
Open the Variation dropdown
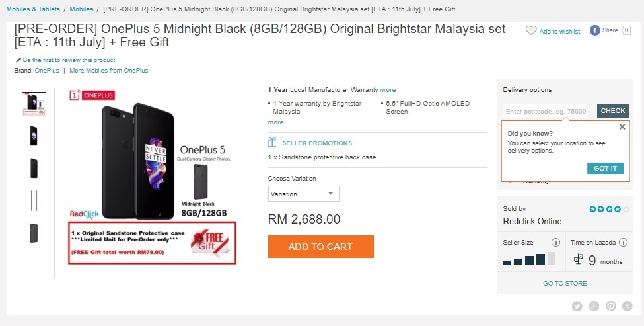tap(304, 194)
